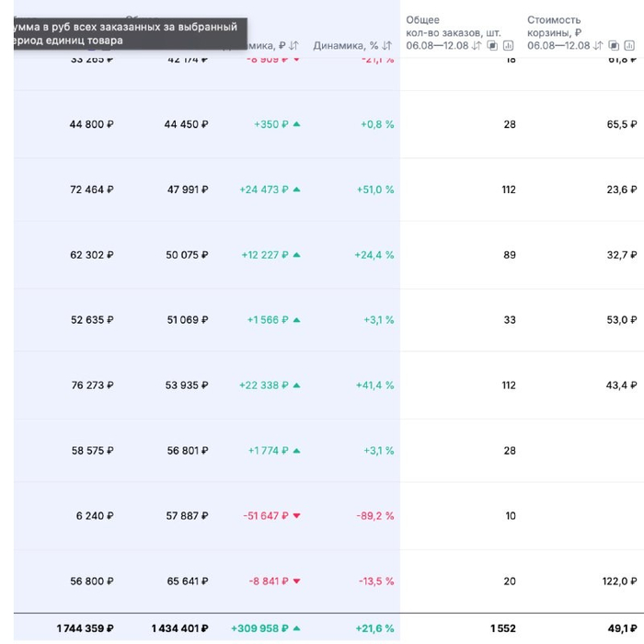Select the total basket cost 49,1 ₽
Screen dimensions: 644x644
pyautogui.click(x=622, y=628)
